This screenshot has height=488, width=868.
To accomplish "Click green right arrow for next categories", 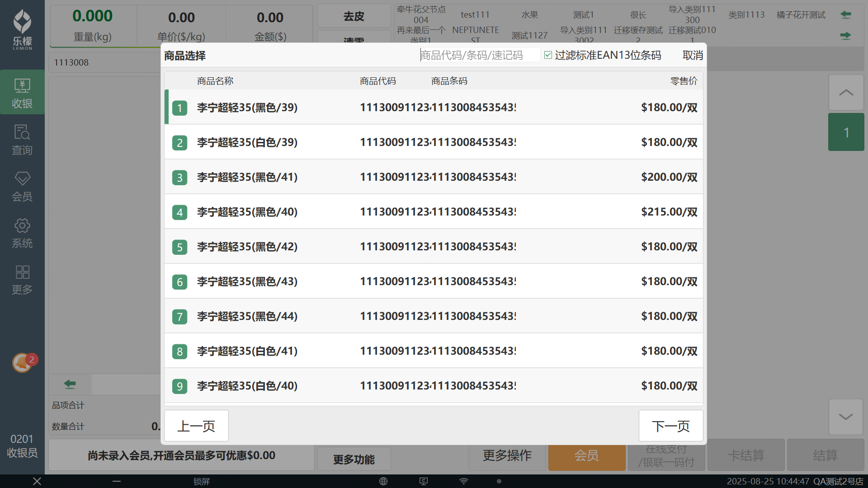I will (845, 35).
